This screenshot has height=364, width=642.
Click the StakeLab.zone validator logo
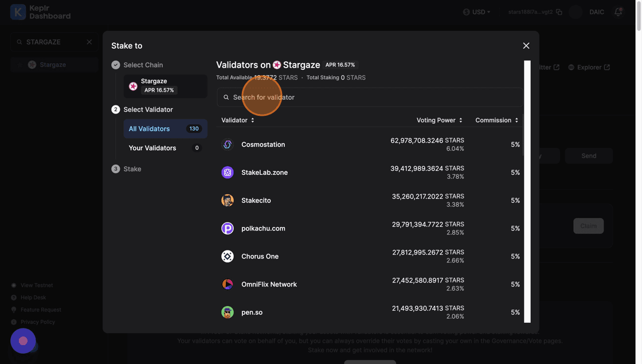point(228,173)
